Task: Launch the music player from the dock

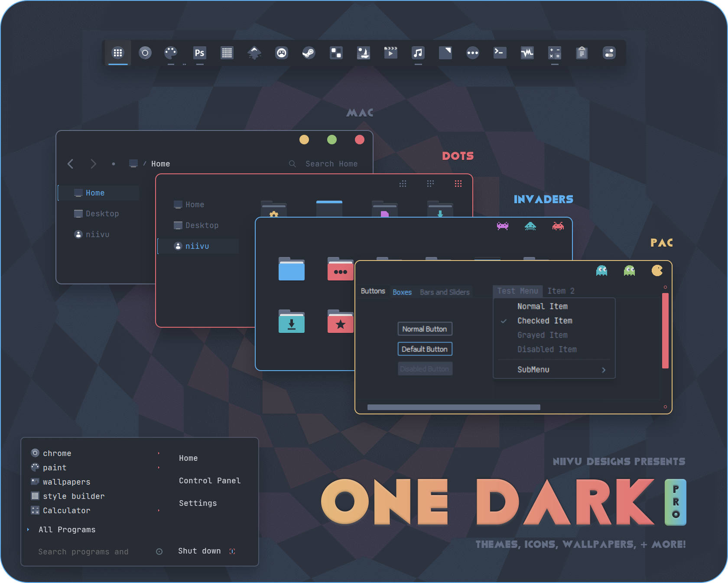Action: (418, 53)
